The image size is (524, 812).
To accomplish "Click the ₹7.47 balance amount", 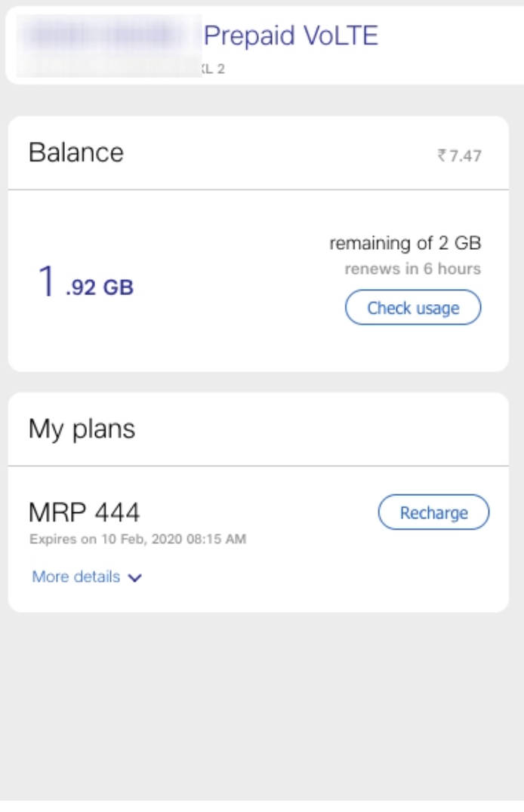I will click(x=459, y=156).
